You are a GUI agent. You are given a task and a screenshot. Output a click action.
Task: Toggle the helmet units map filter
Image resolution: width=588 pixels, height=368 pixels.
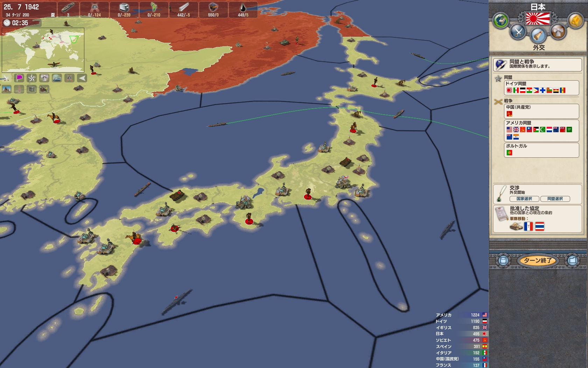[69, 78]
